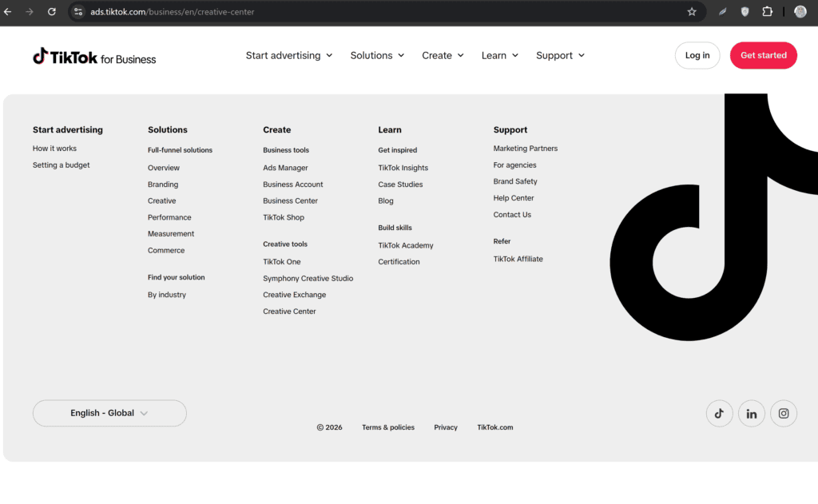Click the Log in button

click(x=697, y=55)
